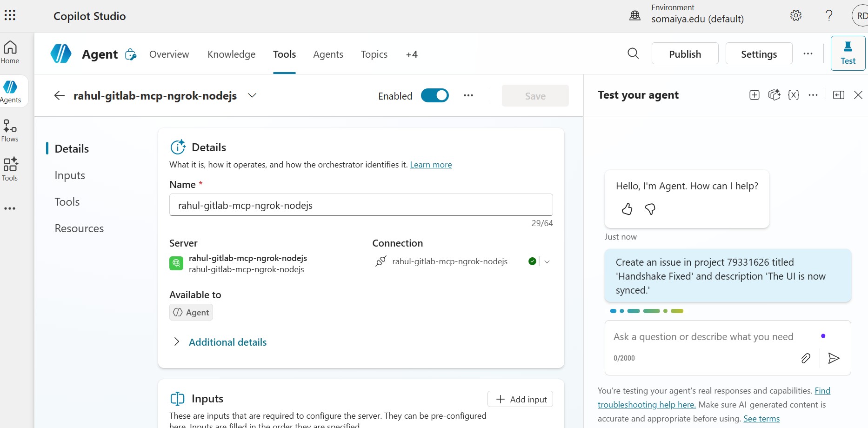Open Agents in left sidebar
This screenshot has width=868, height=428.
click(x=11, y=92)
